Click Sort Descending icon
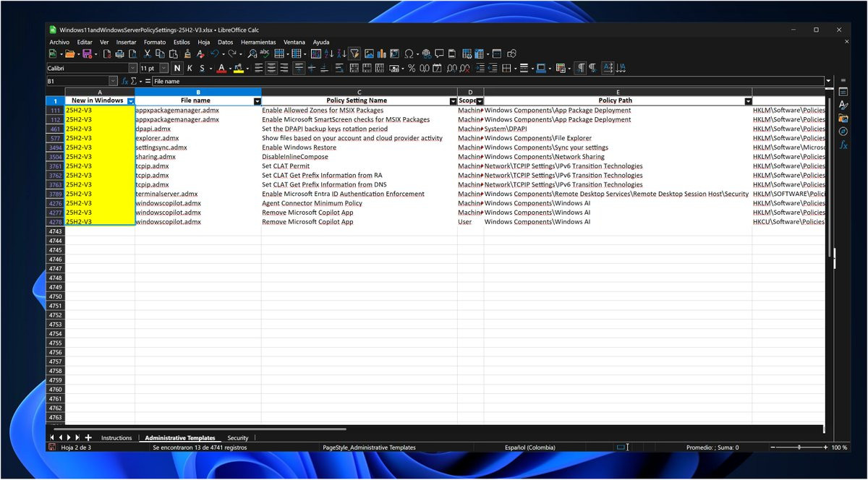The image size is (868, 480). click(341, 53)
